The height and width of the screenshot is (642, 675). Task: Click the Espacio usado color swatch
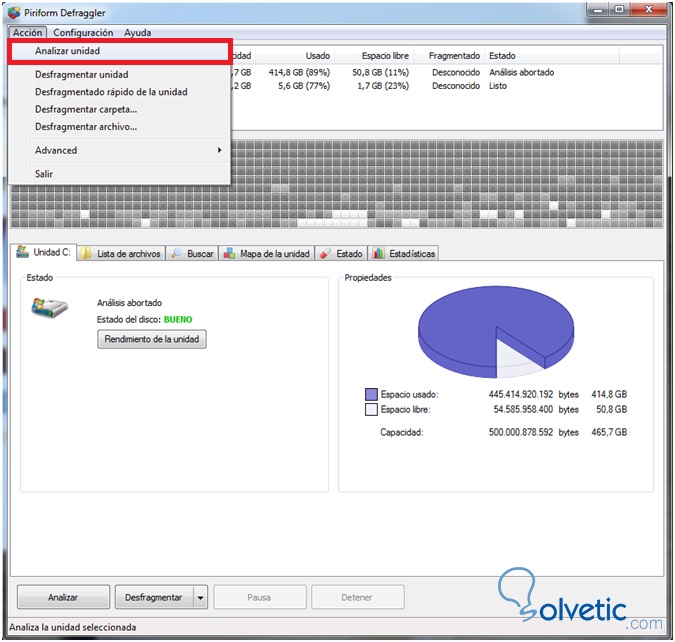click(371, 394)
